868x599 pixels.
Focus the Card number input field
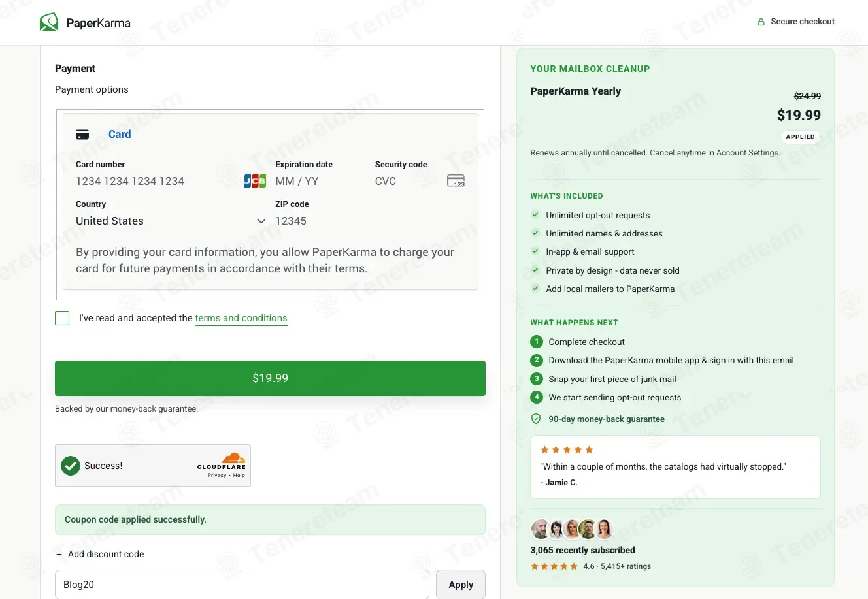[157, 181]
